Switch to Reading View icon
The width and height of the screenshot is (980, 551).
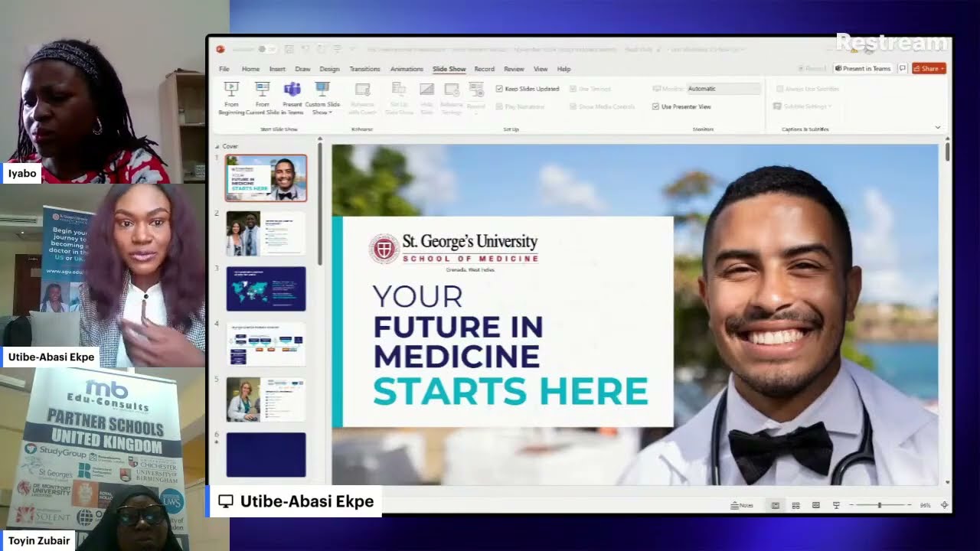tap(815, 506)
